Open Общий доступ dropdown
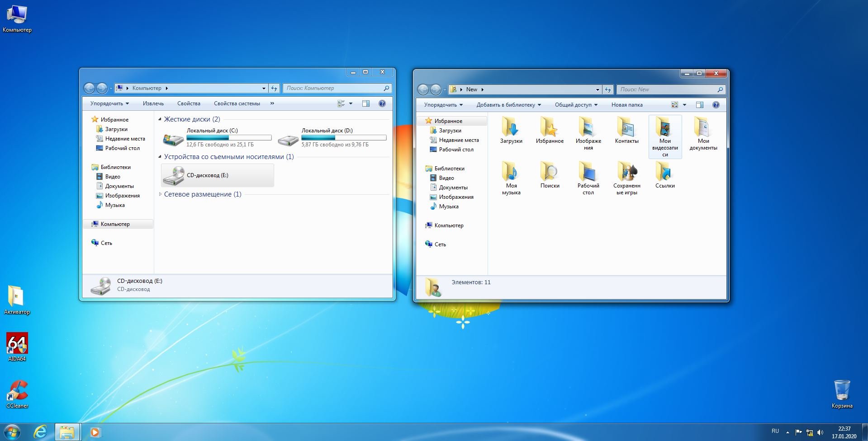The height and width of the screenshot is (441, 868). (576, 105)
